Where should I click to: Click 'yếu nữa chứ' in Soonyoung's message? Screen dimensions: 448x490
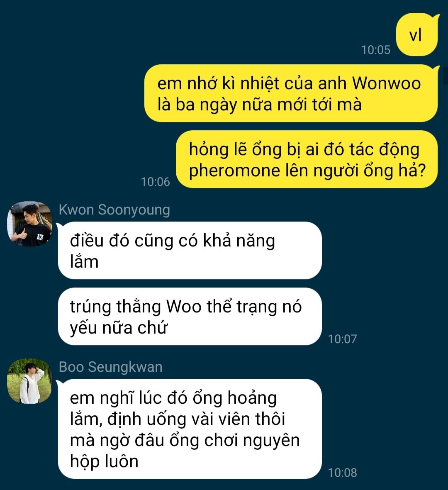119,328
